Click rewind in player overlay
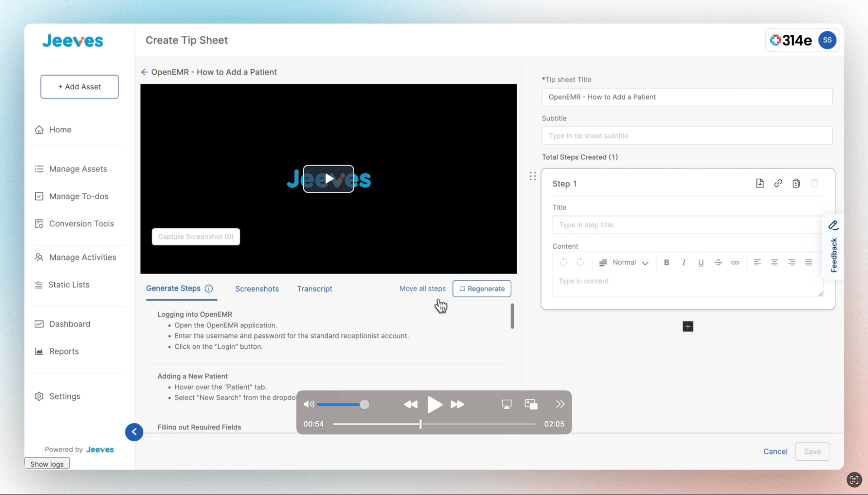 pyautogui.click(x=410, y=404)
